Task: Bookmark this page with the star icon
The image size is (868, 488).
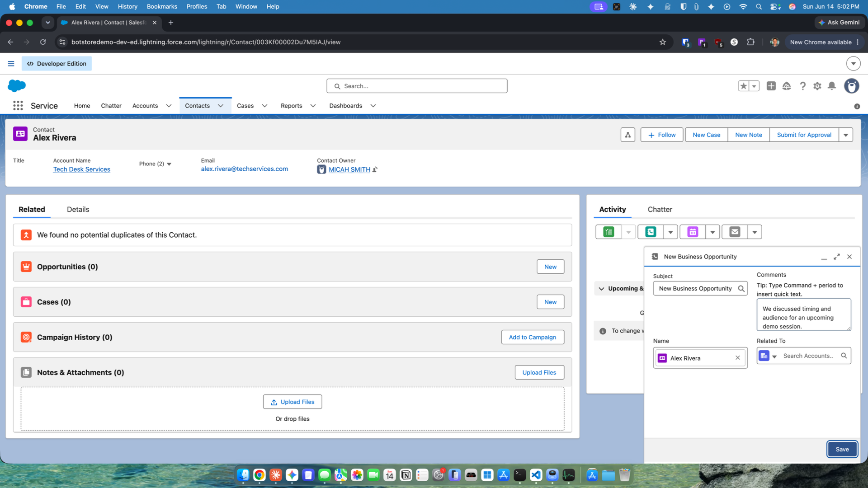Action: click(663, 42)
